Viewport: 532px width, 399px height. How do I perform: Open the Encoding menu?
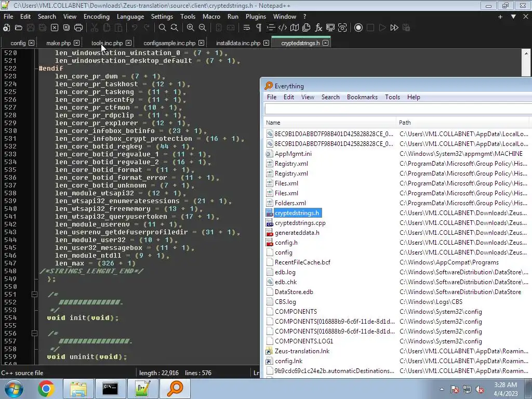tap(97, 16)
